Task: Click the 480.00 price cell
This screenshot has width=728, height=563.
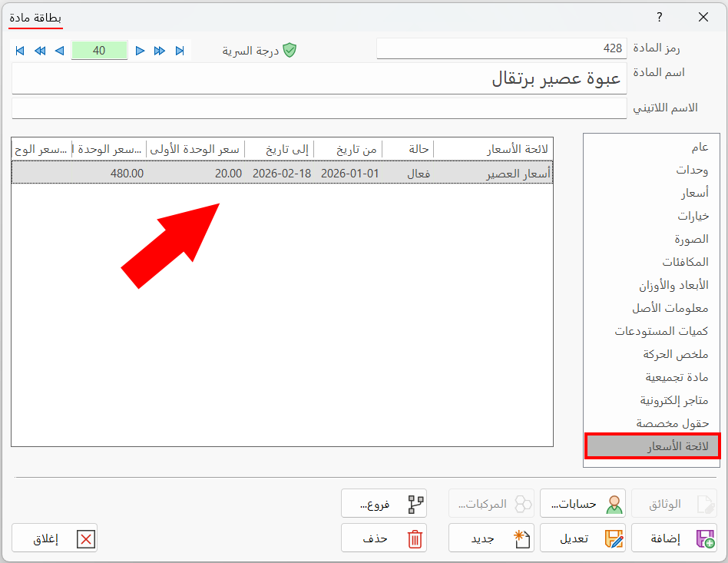Action: [109, 174]
